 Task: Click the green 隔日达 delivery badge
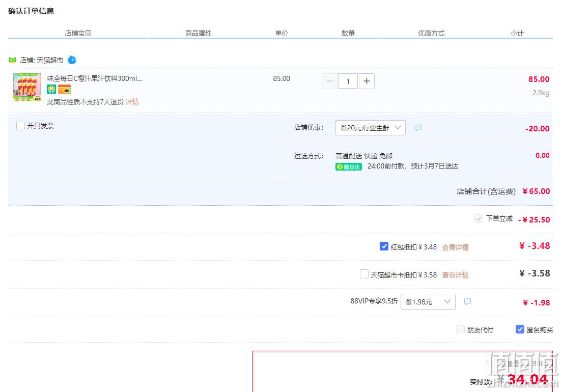click(349, 166)
